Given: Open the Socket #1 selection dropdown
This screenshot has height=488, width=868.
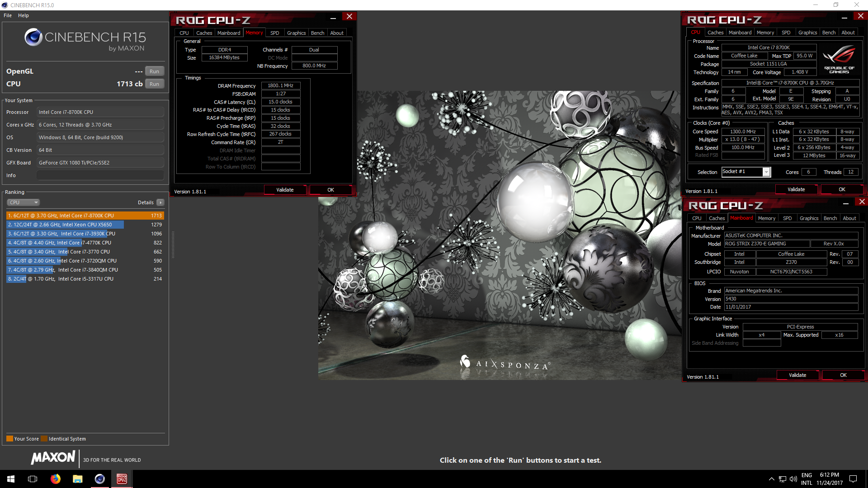Looking at the screenshot, I should click(766, 172).
